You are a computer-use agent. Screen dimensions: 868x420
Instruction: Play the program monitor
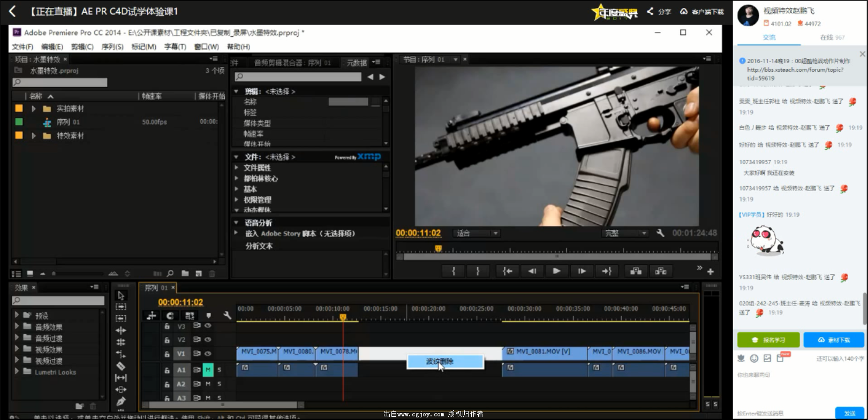click(x=556, y=271)
